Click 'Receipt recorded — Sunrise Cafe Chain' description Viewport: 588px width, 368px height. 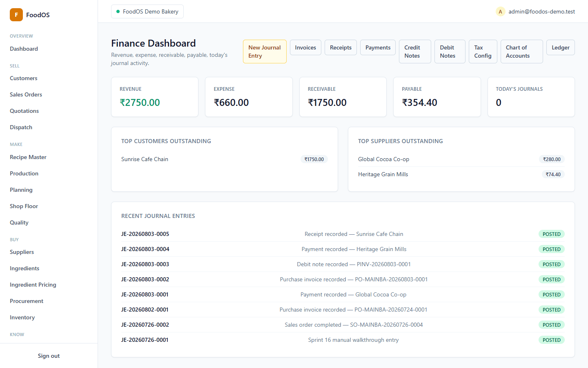tap(354, 234)
